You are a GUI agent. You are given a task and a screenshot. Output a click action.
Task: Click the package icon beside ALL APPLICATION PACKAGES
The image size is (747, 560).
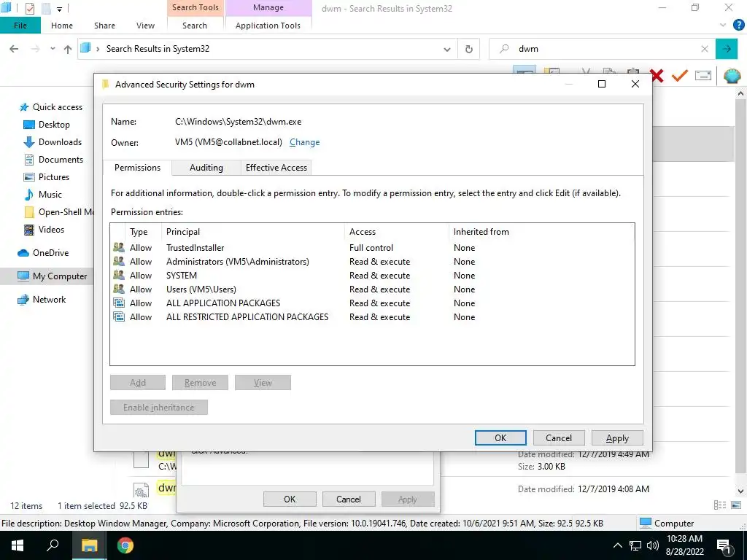pyautogui.click(x=119, y=303)
